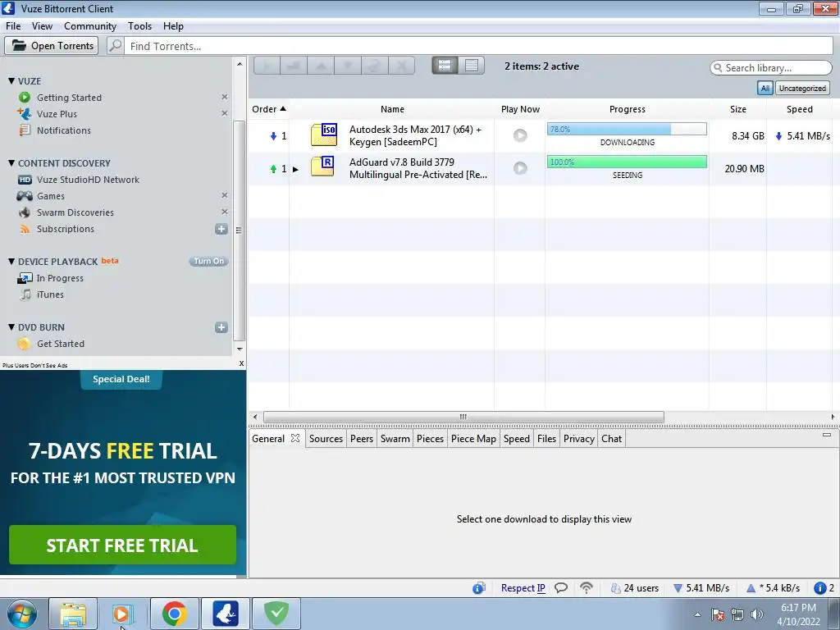Screen dimensions: 840x630
Task: Open the Windows Start button
Action: pos(21,614)
